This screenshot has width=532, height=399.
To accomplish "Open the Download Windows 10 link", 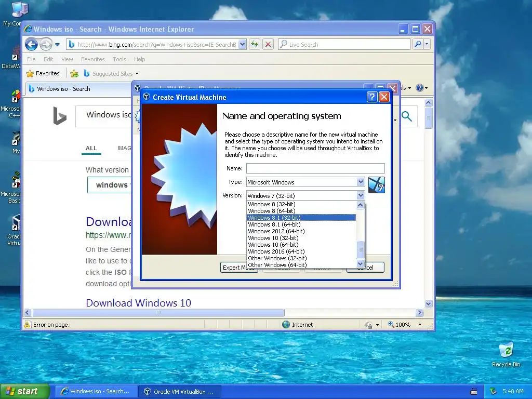I will (138, 303).
